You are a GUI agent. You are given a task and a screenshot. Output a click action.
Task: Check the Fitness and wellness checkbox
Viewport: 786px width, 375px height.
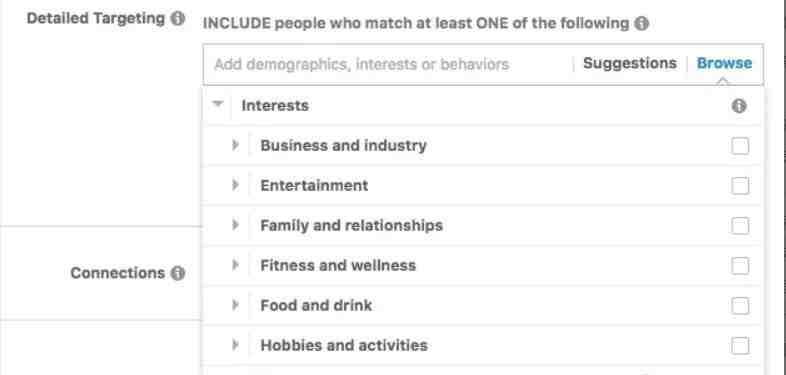[x=740, y=265]
